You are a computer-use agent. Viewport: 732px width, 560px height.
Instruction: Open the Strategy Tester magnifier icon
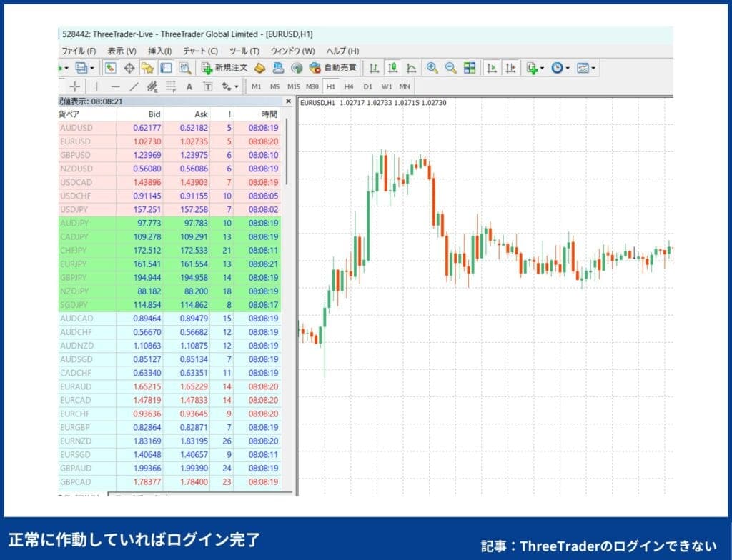[185, 68]
